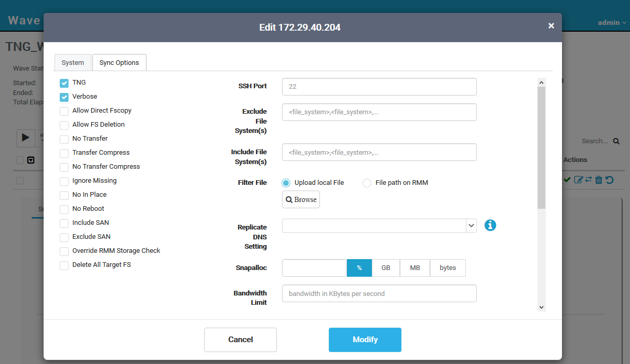The image size is (630, 364).
Task: Enable Allow FS Deletion
Action: [64, 125]
